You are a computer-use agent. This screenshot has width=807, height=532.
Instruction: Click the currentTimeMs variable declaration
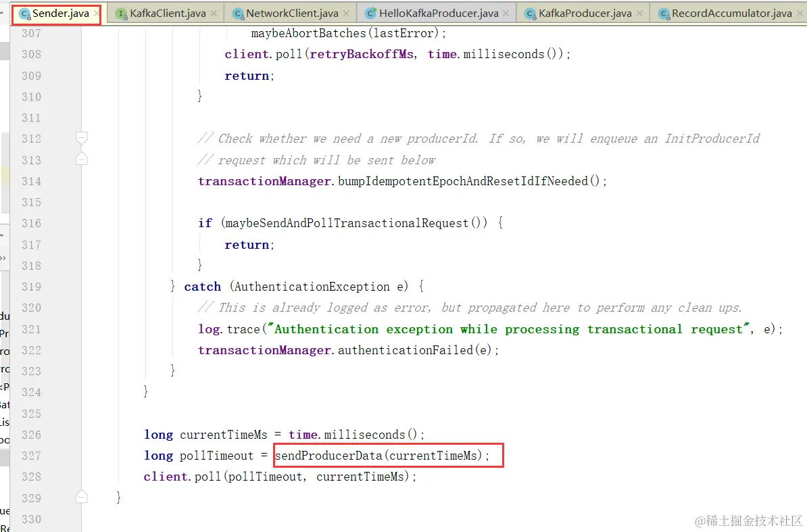point(223,435)
